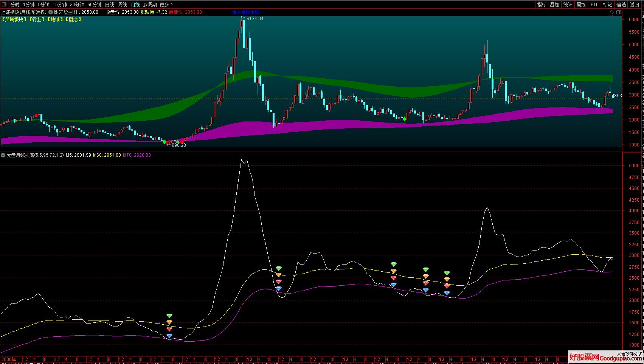Click the green dot marker near the 998.23 low
Screen dimensions: 644x364
tap(164, 142)
